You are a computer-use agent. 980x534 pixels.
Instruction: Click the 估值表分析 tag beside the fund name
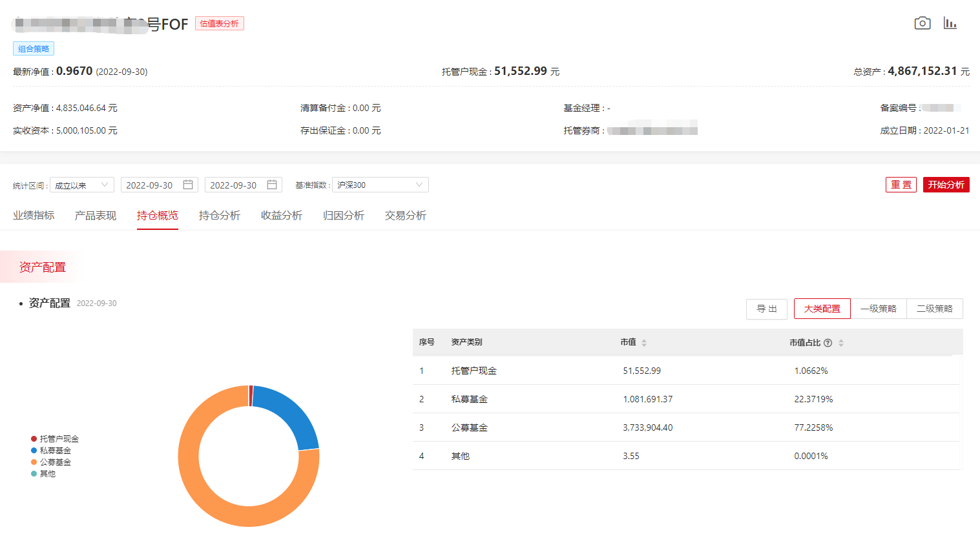tap(220, 23)
